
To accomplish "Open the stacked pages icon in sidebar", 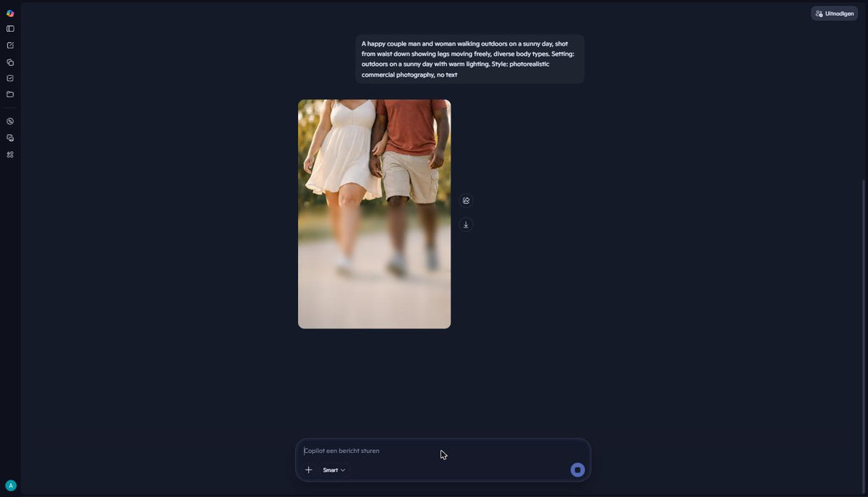I will (x=10, y=62).
